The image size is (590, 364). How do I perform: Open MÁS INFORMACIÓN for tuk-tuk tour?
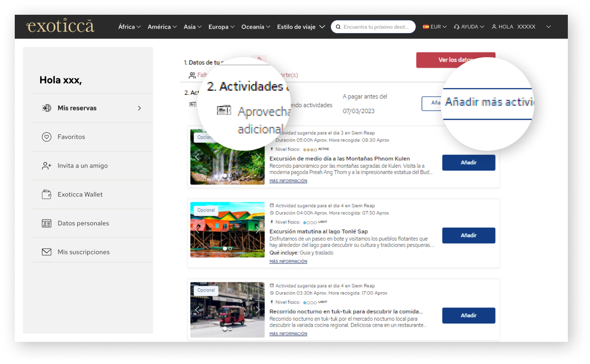point(288,334)
